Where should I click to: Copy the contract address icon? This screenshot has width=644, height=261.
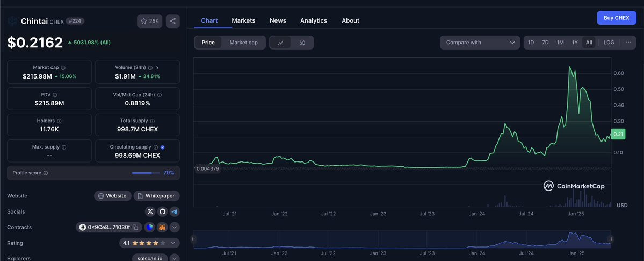coord(135,227)
